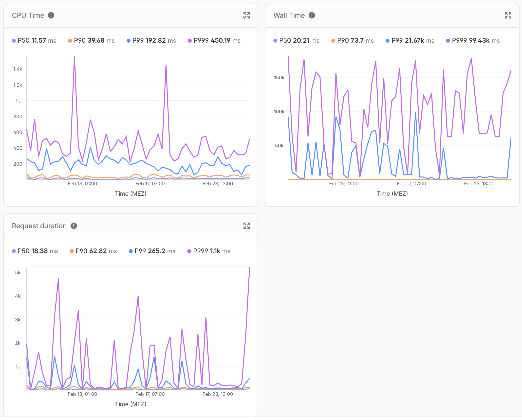Toggle P50 series in CPU Time legend

click(x=34, y=40)
